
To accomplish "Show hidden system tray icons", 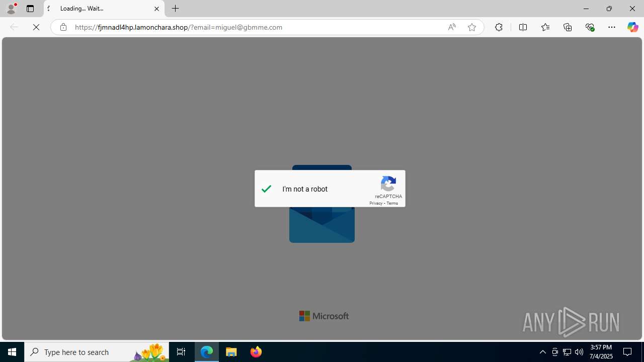I will click(542, 352).
